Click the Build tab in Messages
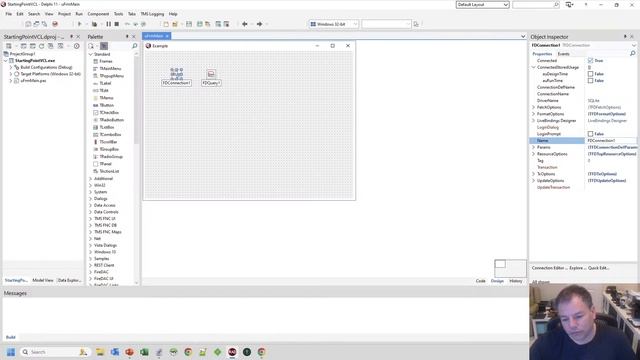Viewport: 640px width, 360px height. (11, 337)
